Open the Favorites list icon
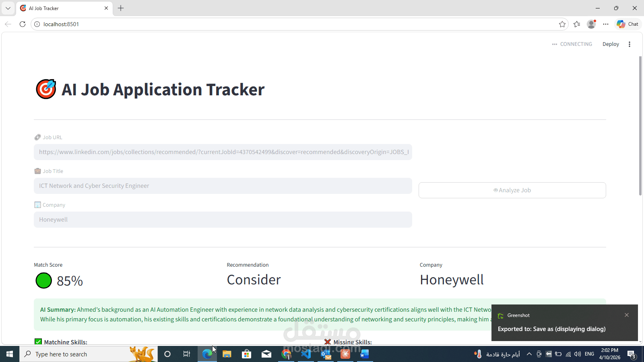 point(577,24)
